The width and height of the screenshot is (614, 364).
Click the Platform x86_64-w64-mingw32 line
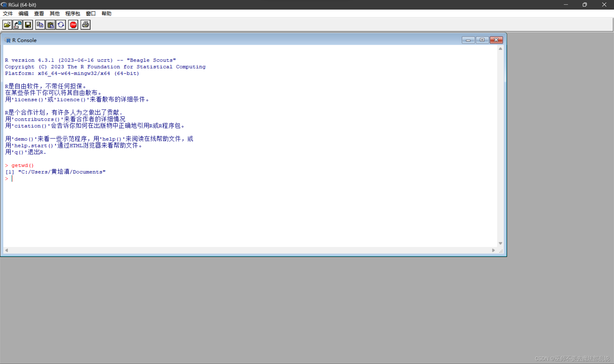point(72,73)
